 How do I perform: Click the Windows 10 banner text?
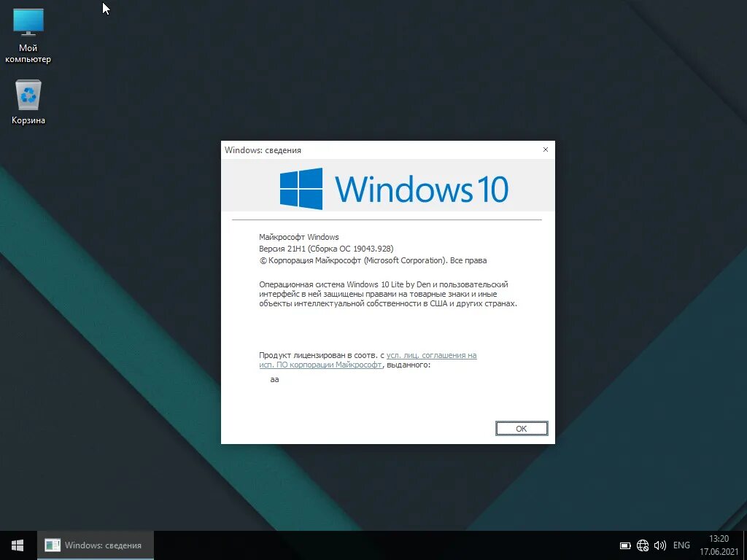point(422,188)
